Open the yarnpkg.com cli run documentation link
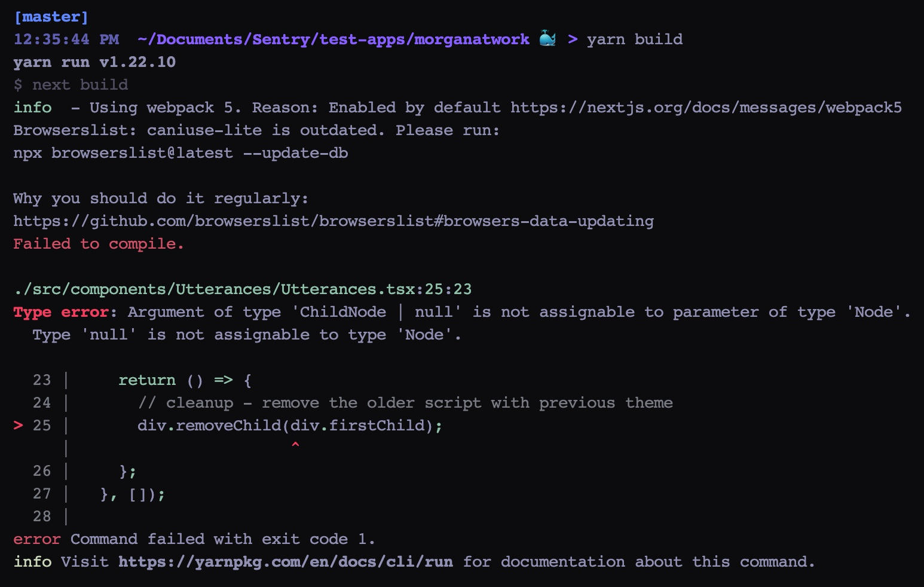924x587 pixels. tap(285, 562)
